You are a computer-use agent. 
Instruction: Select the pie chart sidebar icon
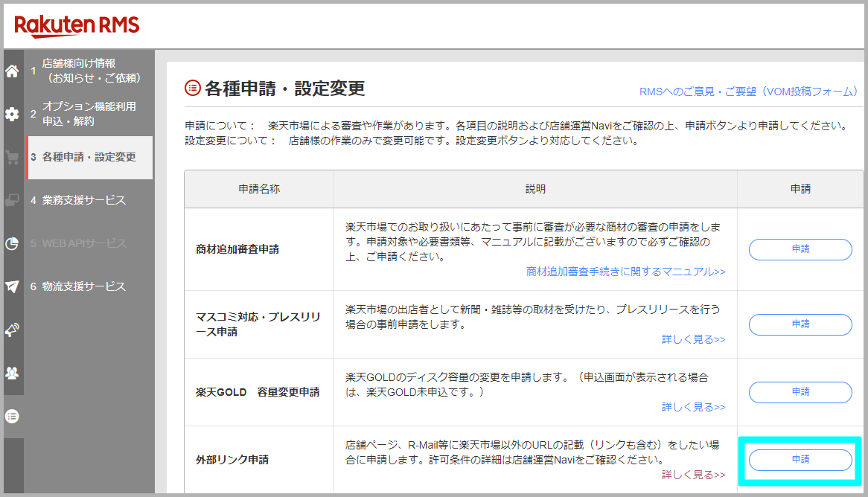(12, 243)
